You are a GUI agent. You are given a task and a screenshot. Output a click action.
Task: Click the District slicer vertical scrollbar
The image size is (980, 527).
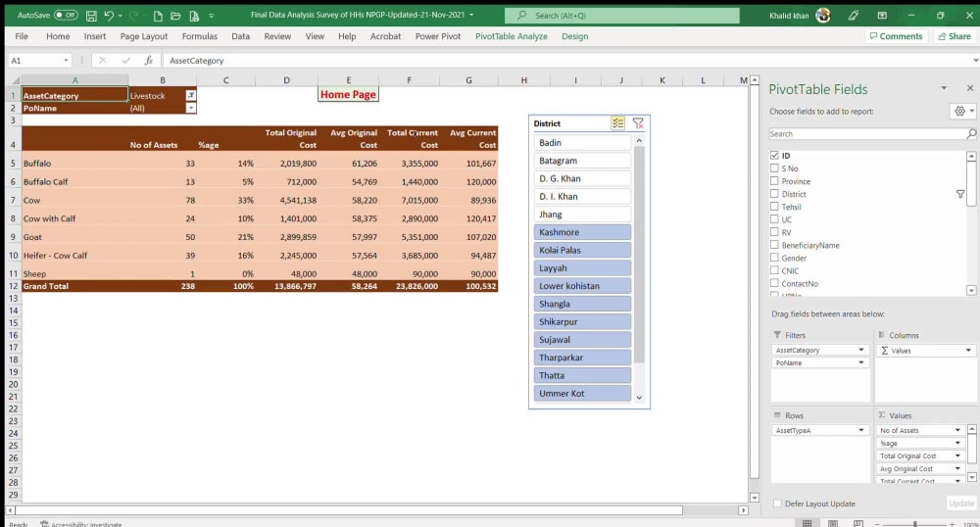click(x=639, y=255)
